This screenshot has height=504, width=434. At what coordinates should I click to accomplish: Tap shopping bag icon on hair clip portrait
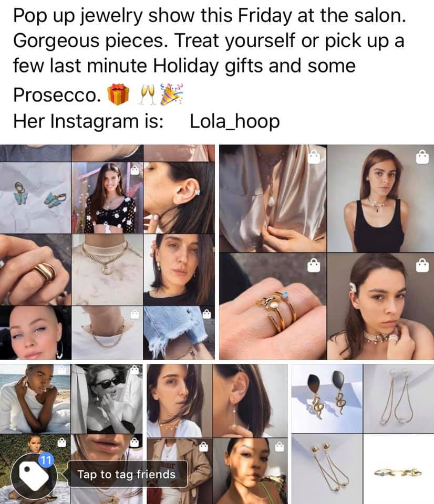click(422, 266)
